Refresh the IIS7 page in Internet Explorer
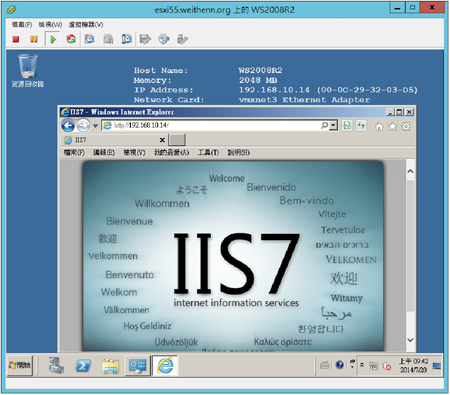 (x=361, y=126)
